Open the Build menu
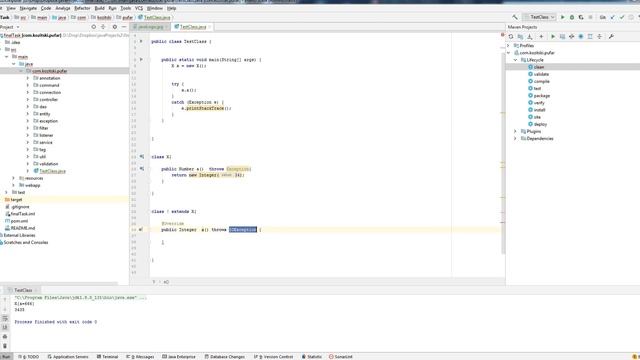Image resolution: width=640 pixels, height=360 pixels. [99, 8]
